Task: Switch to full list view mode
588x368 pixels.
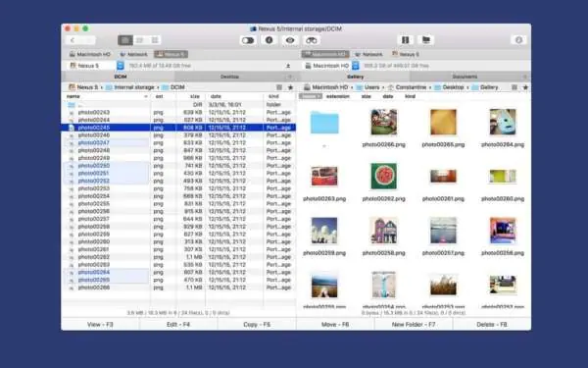Action: (x=125, y=40)
